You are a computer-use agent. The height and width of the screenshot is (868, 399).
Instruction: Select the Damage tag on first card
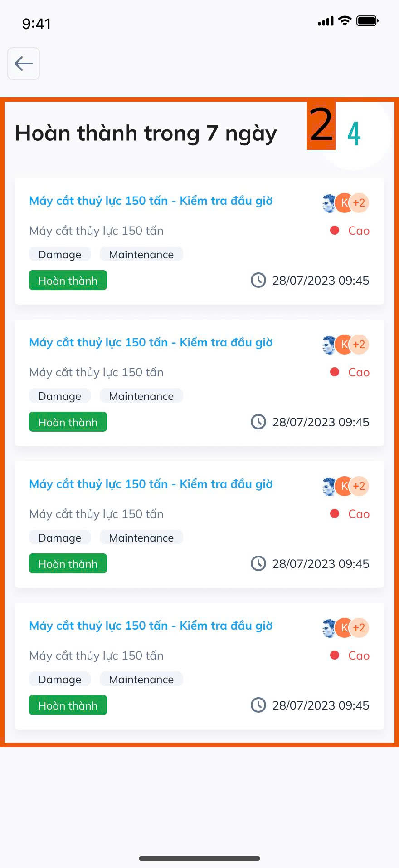click(x=60, y=255)
